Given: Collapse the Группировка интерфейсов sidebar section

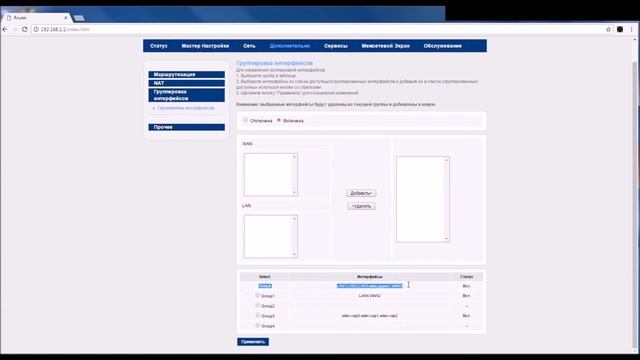Looking at the screenshot, I should 187,95.
